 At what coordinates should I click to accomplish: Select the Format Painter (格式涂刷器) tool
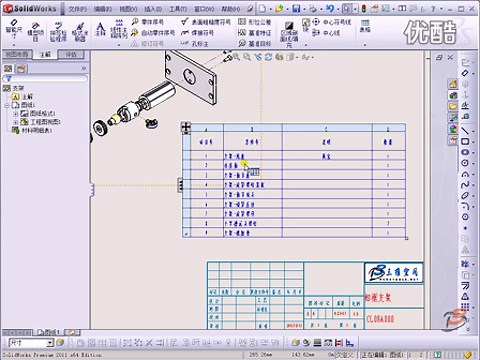point(80,32)
